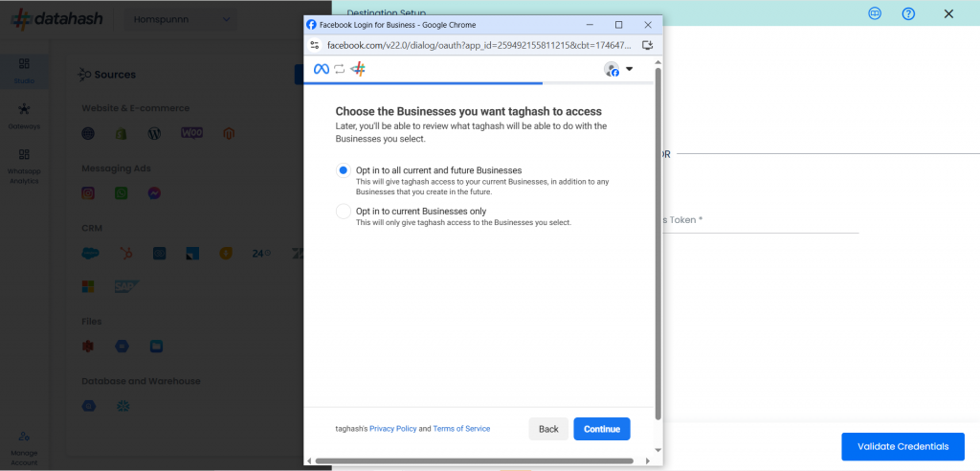980x471 pixels.
Task: Open the Facebook account dropdown arrow
Action: pyautogui.click(x=629, y=69)
